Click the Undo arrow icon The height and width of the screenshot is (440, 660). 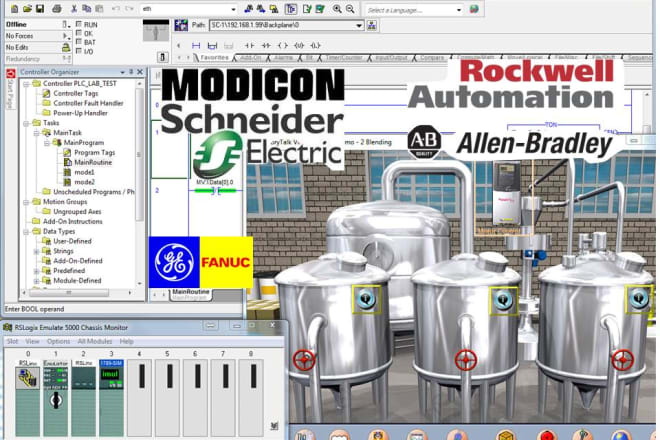116,8
